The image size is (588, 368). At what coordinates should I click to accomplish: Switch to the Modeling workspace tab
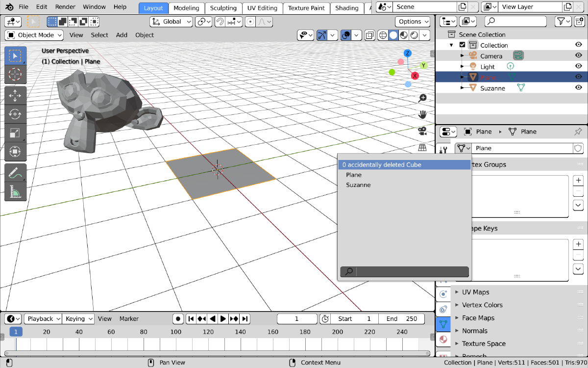pos(186,8)
